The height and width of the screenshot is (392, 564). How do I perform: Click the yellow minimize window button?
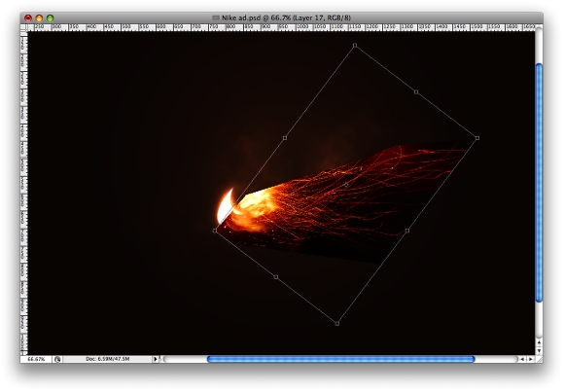click(x=39, y=18)
